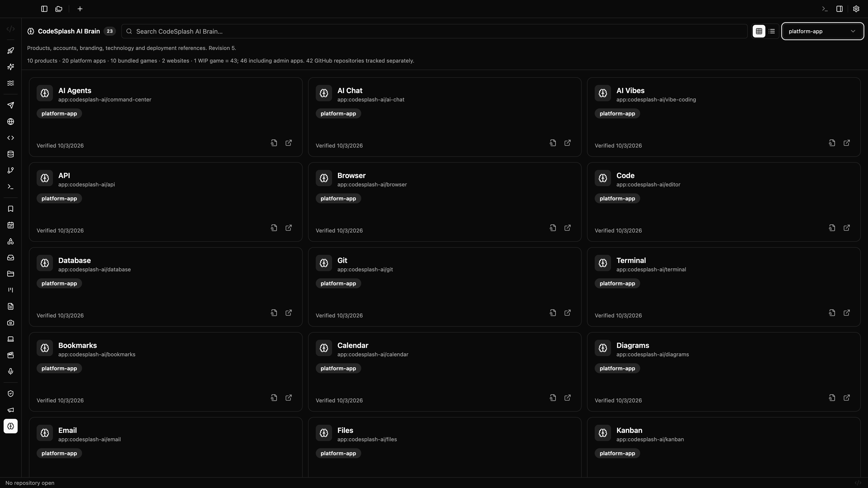Open the Calendar card external link
The width and height of the screenshot is (868, 488).
(567, 398)
